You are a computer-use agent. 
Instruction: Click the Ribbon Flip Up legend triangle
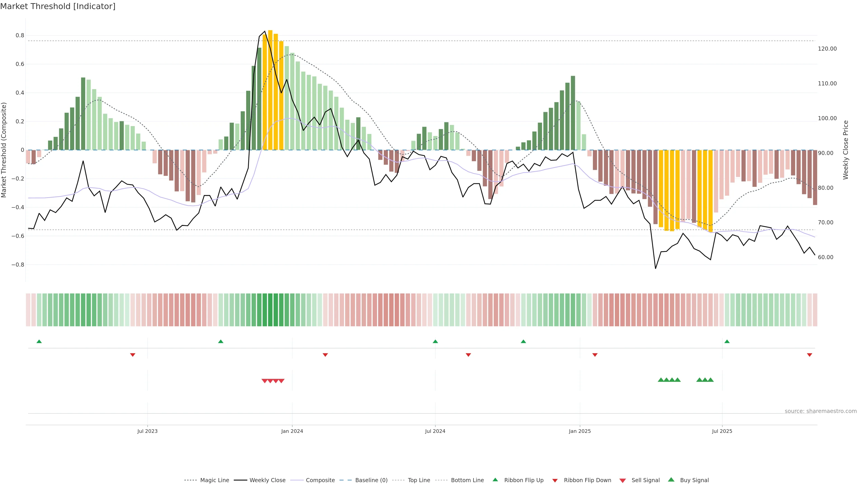click(495, 480)
